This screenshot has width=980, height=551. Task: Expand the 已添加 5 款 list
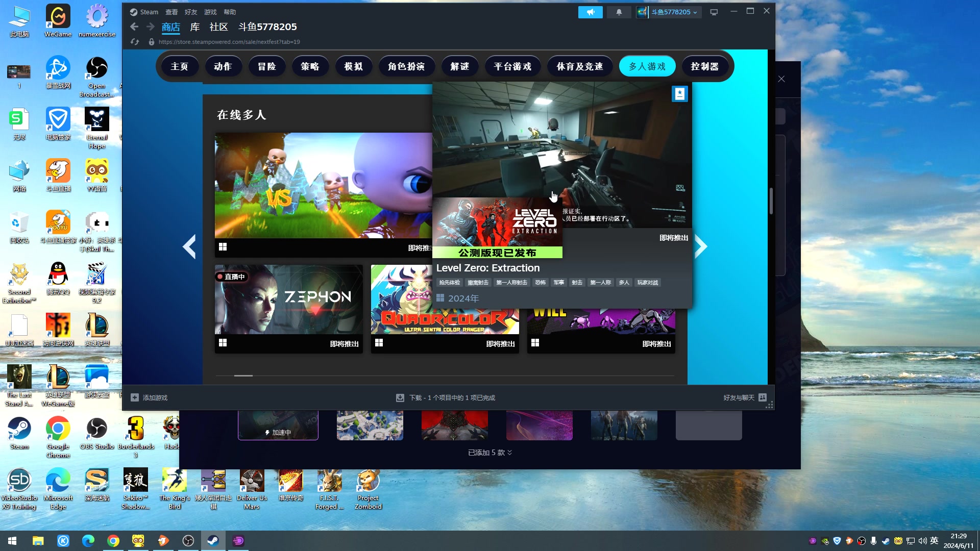490,453
